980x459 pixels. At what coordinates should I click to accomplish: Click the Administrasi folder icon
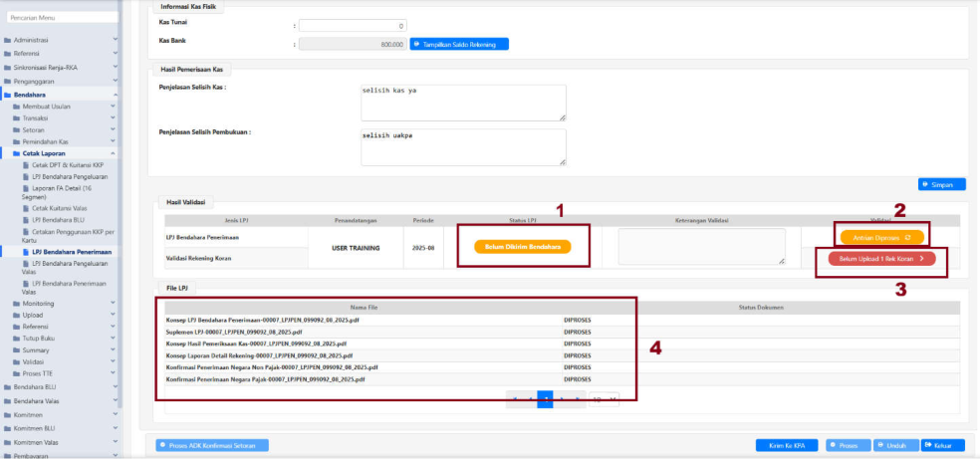coord(8,40)
